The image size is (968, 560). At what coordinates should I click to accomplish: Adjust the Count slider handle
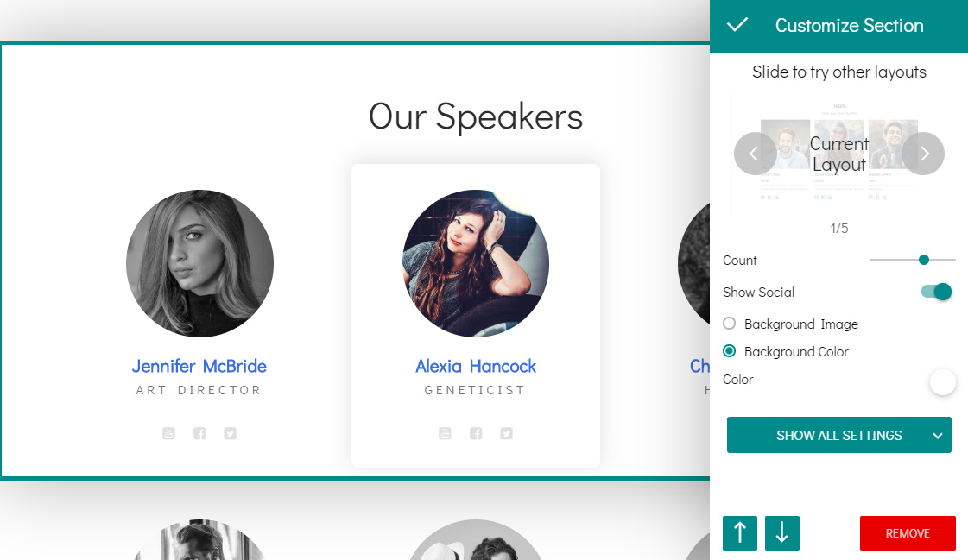pos(924,260)
